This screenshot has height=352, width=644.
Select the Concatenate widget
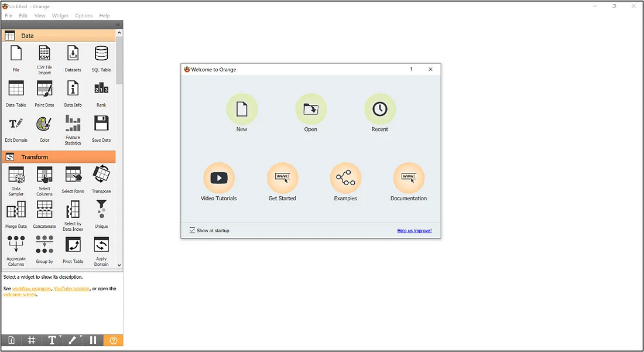pos(44,215)
